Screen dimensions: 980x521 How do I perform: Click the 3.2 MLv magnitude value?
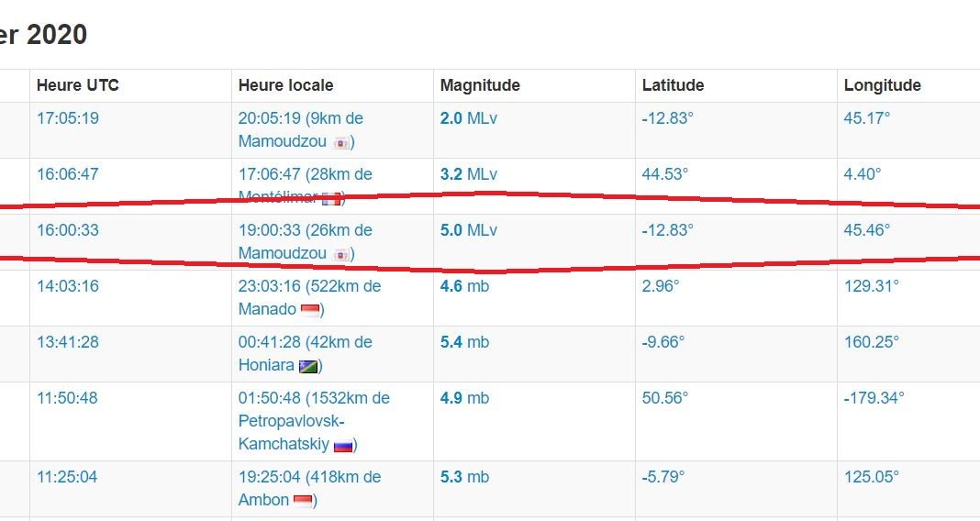click(469, 173)
